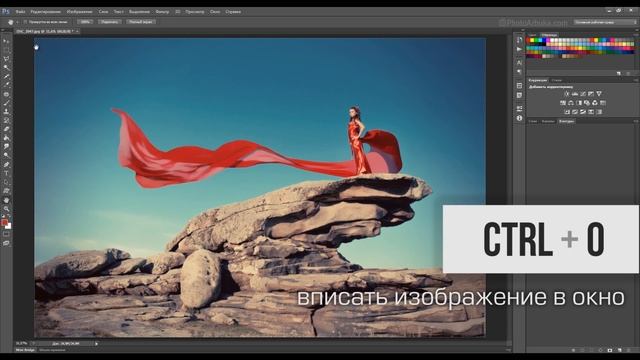
Task: Select the Move tool
Action: [x=6, y=41]
